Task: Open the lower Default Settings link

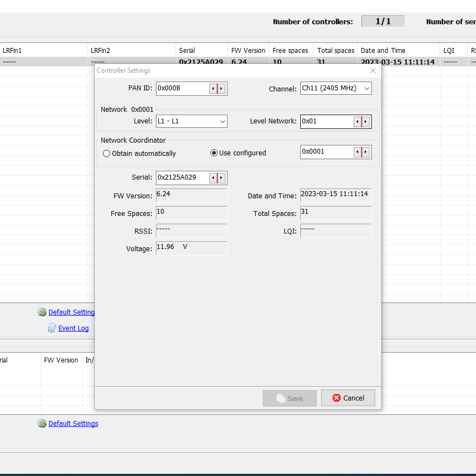Action: point(73,424)
